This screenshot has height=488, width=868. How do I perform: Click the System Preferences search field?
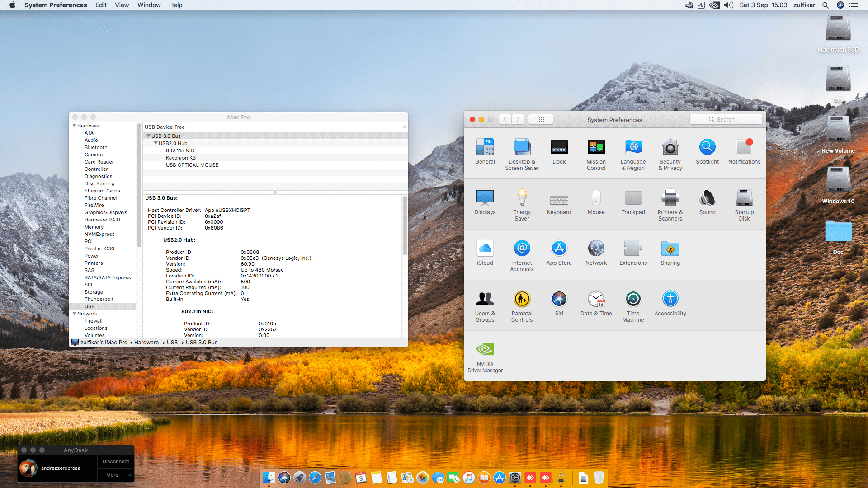(x=726, y=119)
